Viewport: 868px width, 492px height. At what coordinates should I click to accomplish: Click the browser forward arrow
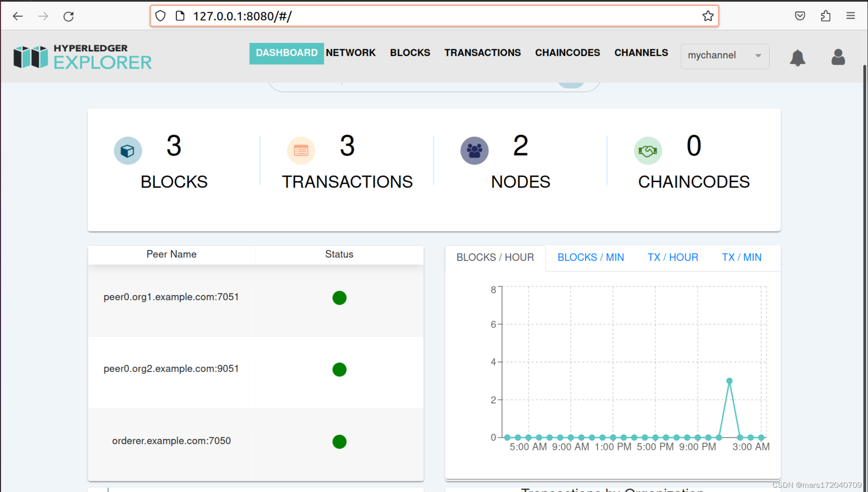(x=43, y=16)
